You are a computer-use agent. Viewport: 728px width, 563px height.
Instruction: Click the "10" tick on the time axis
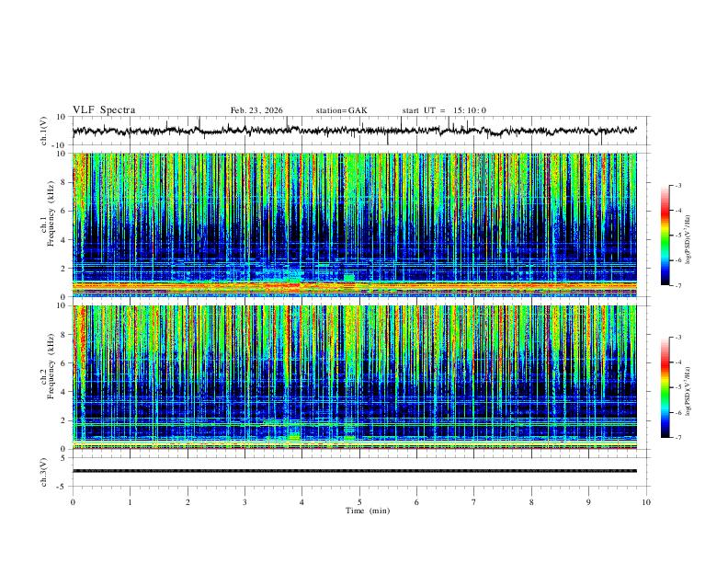coord(646,502)
